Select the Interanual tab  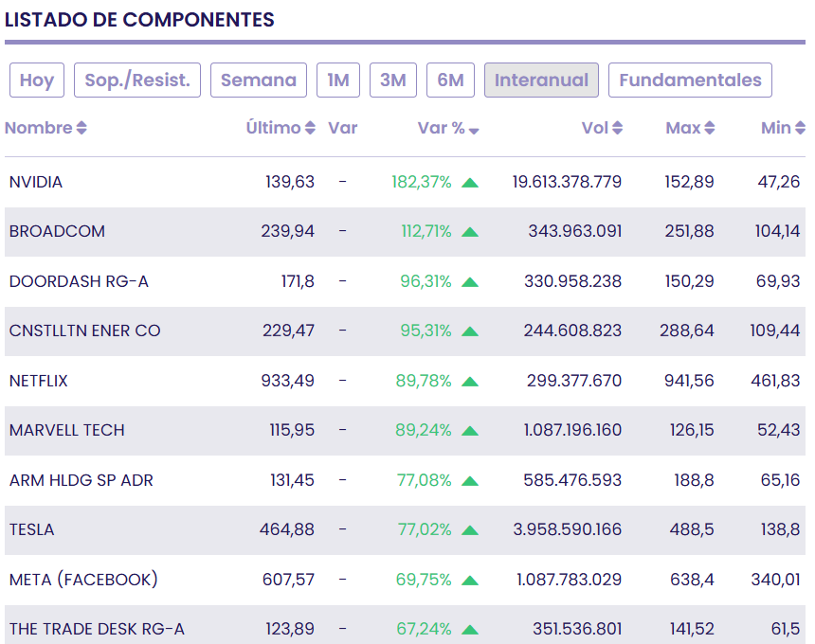[x=541, y=80]
